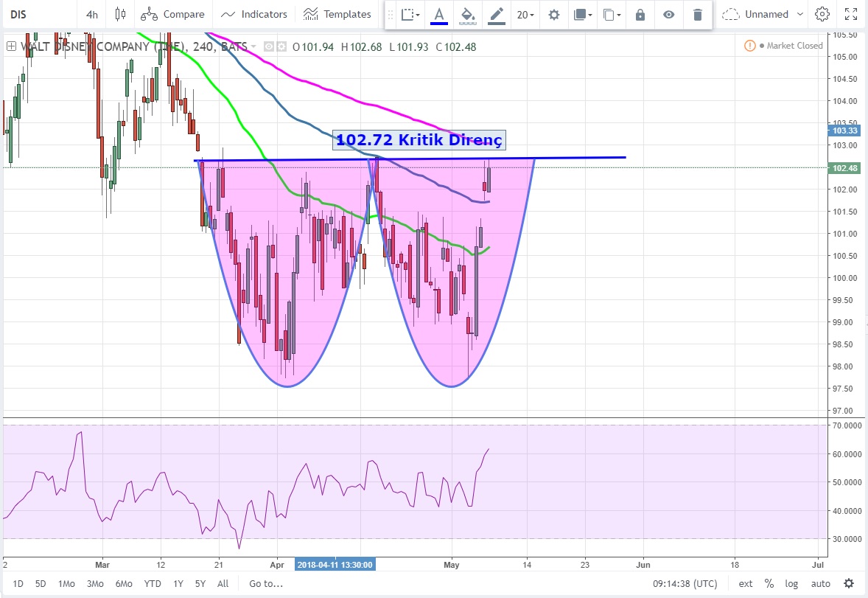The image size is (868, 598).
Task: Toggle drawing visibility with the eye icon
Action: [x=668, y=15]
